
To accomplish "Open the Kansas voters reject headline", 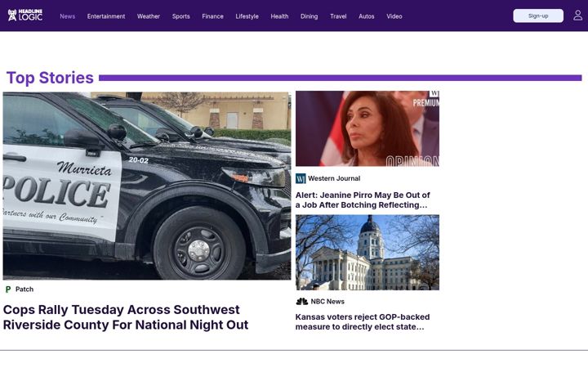I will click(363, 322).
